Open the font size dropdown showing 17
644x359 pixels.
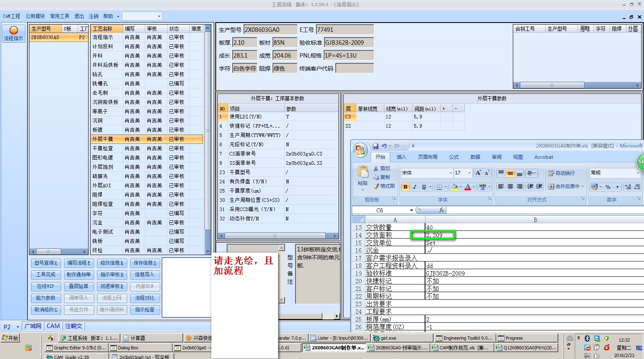pyautogui.click(x=469, y=173)
